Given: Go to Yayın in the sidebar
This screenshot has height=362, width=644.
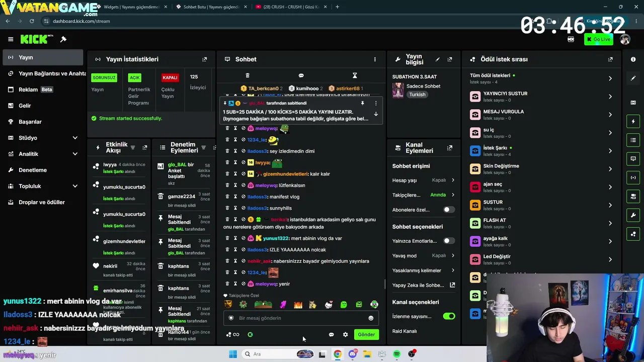Looking at the screenshot, I should point(43,57).
